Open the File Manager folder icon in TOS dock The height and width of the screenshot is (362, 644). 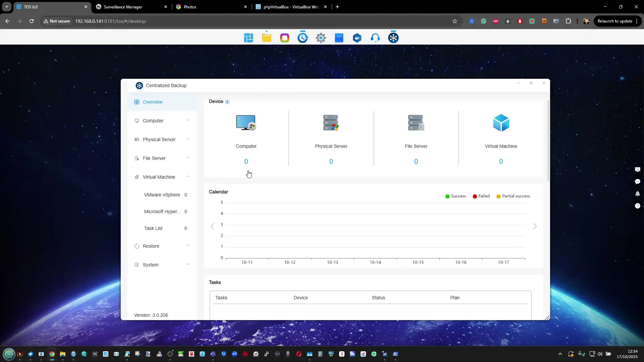(267, 38)
